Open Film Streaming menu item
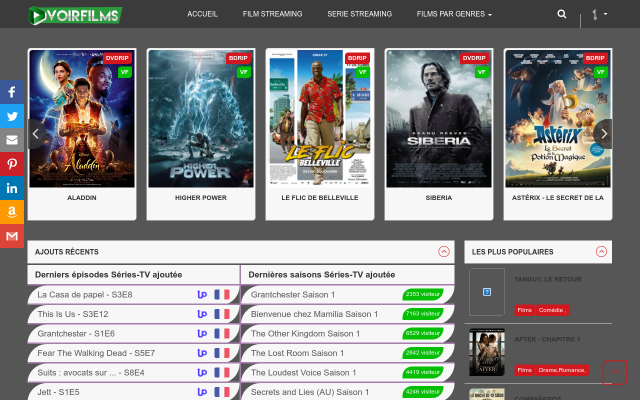Screen dimensions: 640x400 (x=272, y=14)
